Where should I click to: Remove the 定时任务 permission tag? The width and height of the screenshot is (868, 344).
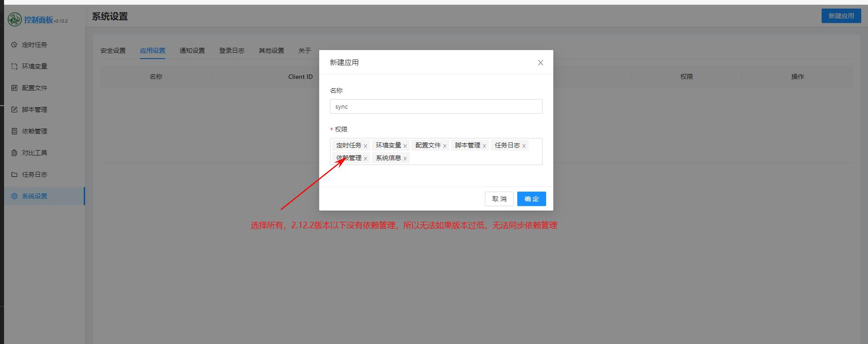(366, 146)
